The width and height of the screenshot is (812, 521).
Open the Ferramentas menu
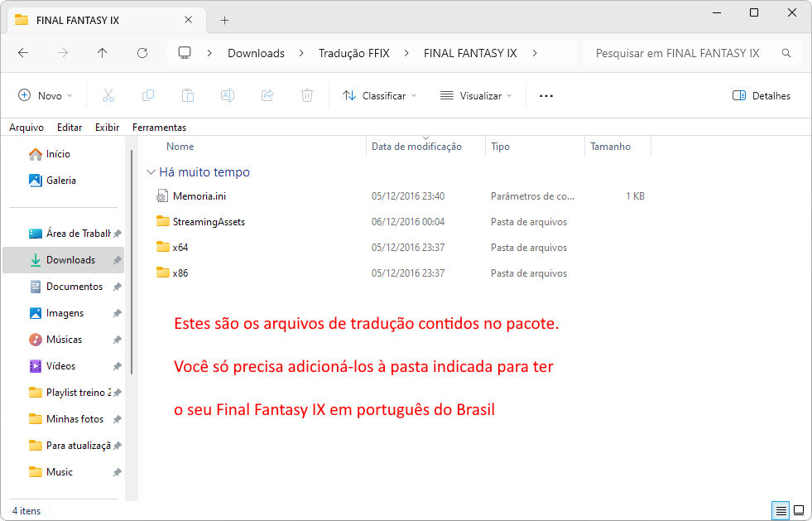click(x=160, y=127)
